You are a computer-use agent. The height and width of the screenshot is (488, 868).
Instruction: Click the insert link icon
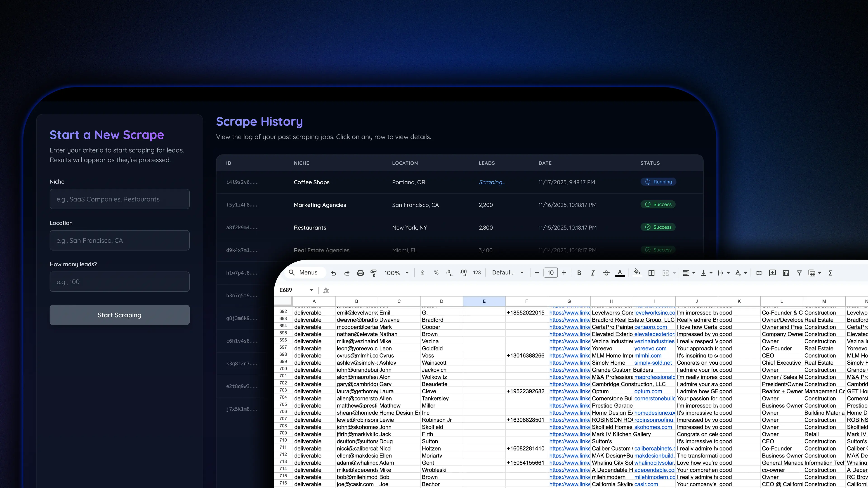pyautogui.click(x=759, y=273)
